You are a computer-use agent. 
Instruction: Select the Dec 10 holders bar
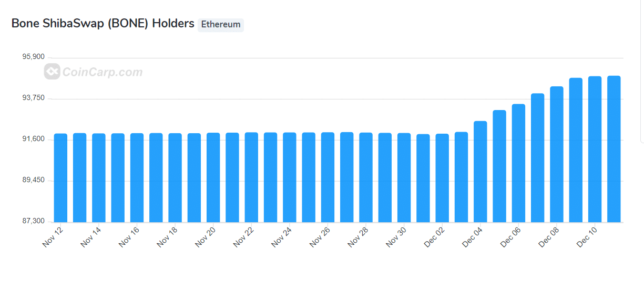tap(595, 150)
